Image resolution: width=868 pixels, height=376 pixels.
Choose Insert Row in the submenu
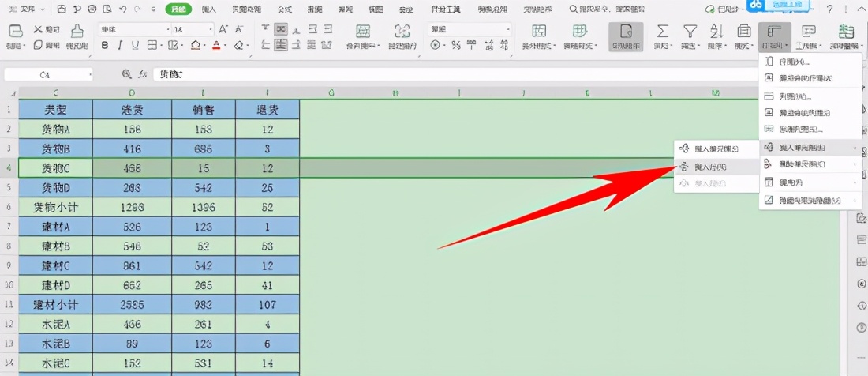pyautogui.click(x=716, y=166)
